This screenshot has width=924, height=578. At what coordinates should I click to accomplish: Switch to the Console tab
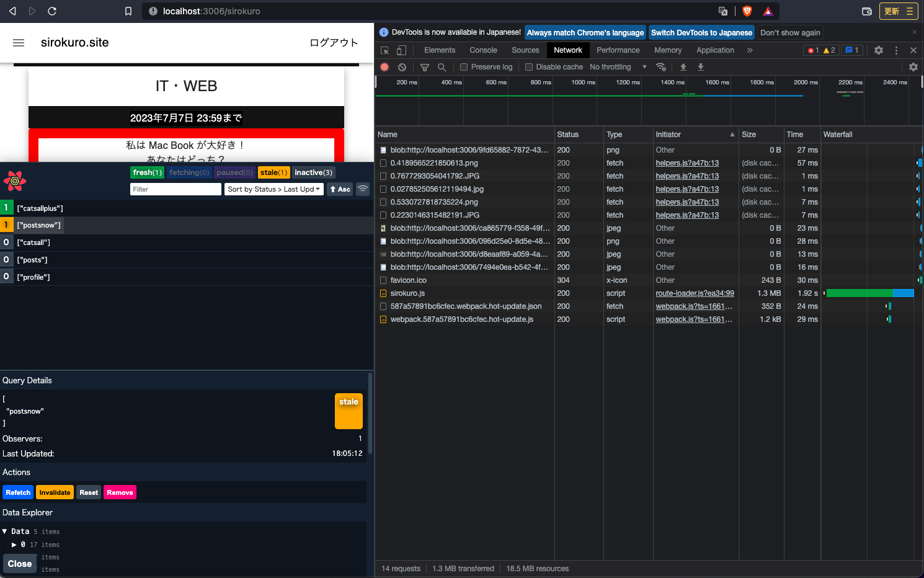coord(483,50)
